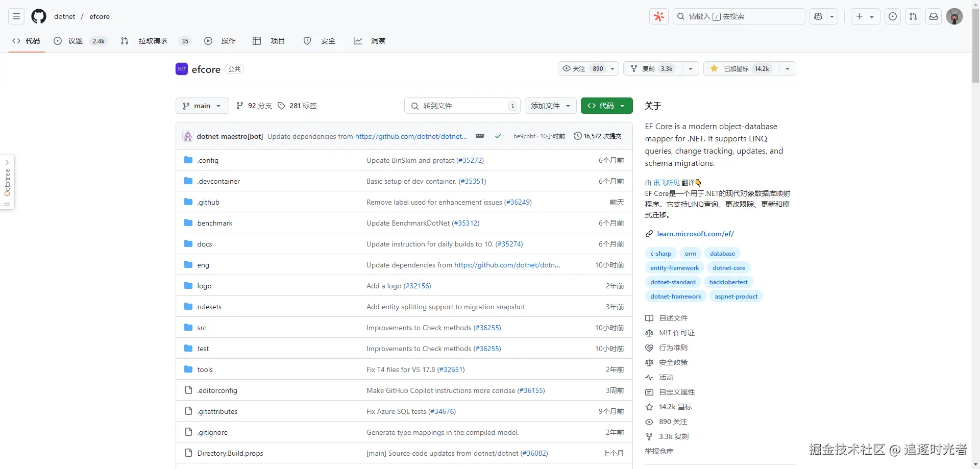This screenshot has height=469, width=980.
Task: View commit check status checkmark
Action: 498,136
